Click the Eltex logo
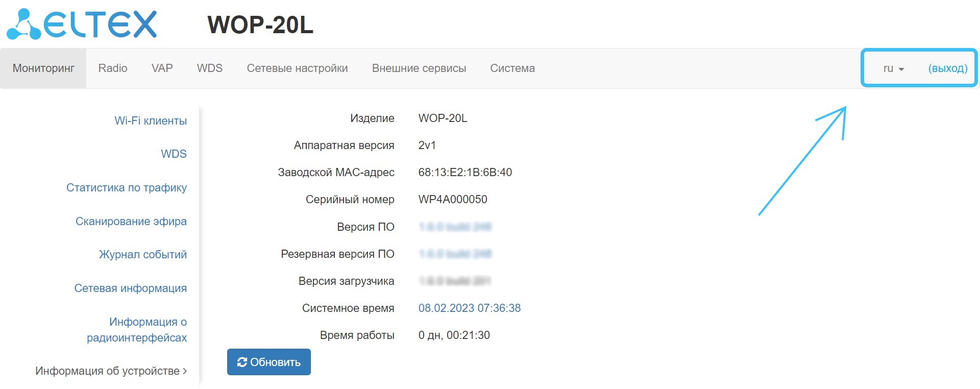 pos(82,24)
